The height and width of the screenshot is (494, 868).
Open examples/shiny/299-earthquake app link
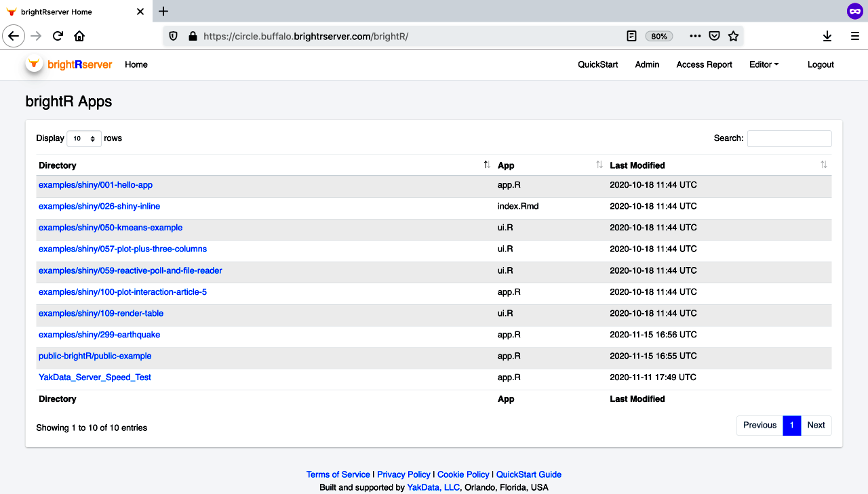(x=100, y=335)
